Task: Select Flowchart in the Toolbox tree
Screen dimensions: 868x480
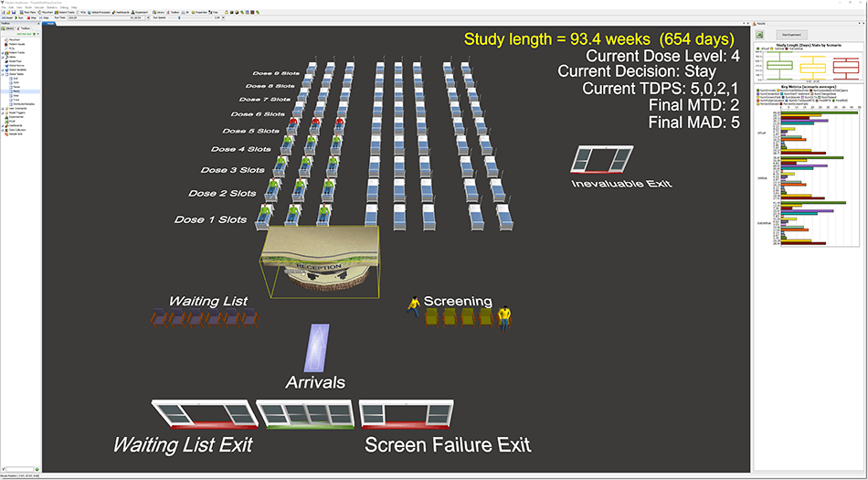Action: (x=15, y=40)
